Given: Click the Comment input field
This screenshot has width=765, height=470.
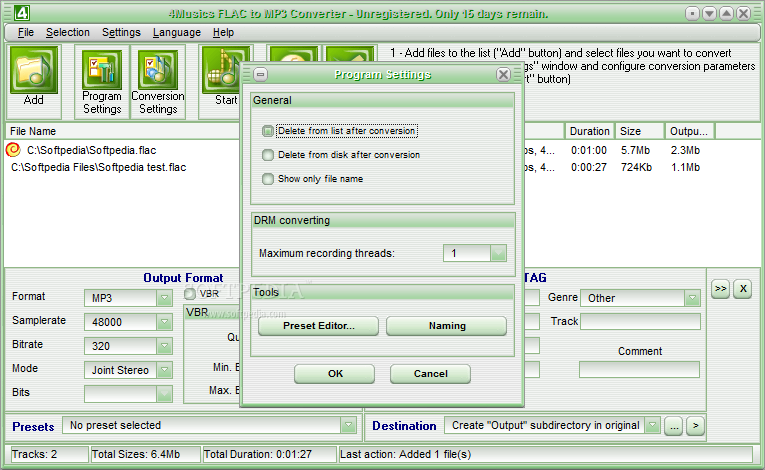Looking at the screenshot, I should pyautogui.click(x=639, y=369).
